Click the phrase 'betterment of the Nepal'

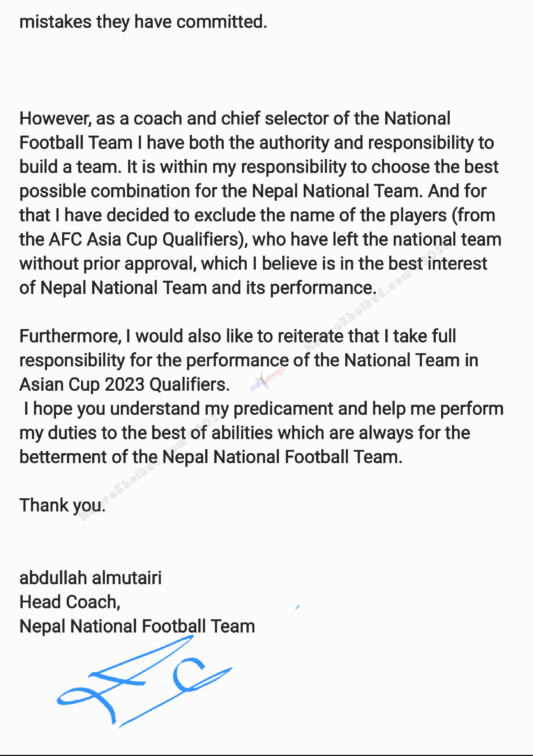pyautogui.click(x=113, y=457)
